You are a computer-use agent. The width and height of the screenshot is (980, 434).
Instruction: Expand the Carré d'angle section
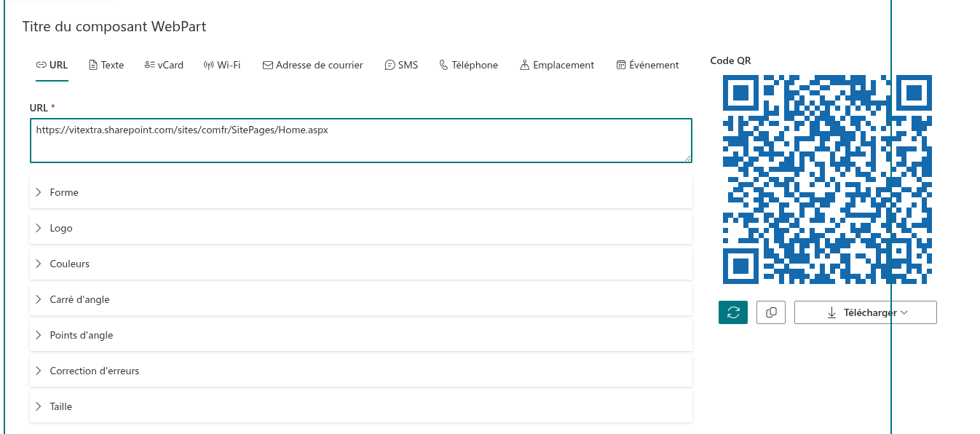(x=361, y=299)
